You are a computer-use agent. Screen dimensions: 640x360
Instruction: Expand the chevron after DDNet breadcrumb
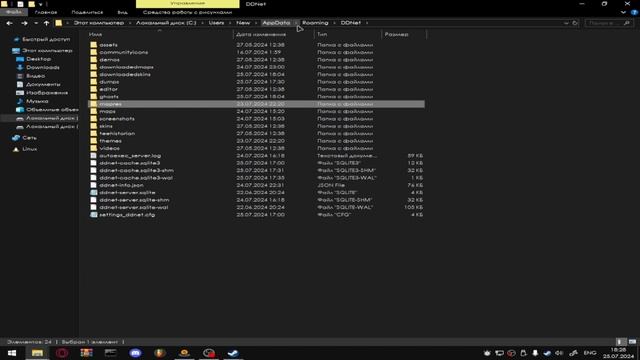[x=367, y=23]
